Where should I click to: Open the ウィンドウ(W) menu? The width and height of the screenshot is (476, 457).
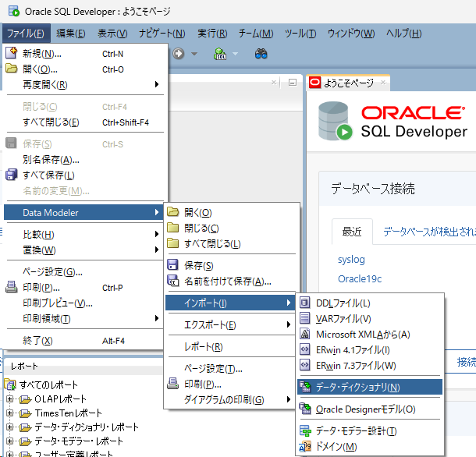pos(351,33)
